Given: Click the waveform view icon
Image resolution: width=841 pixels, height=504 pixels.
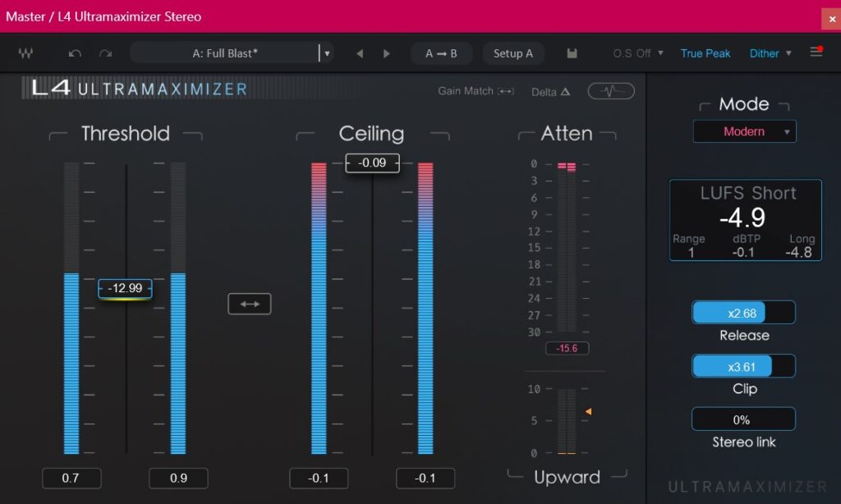Looking at the screenshot, I should 611,91.
